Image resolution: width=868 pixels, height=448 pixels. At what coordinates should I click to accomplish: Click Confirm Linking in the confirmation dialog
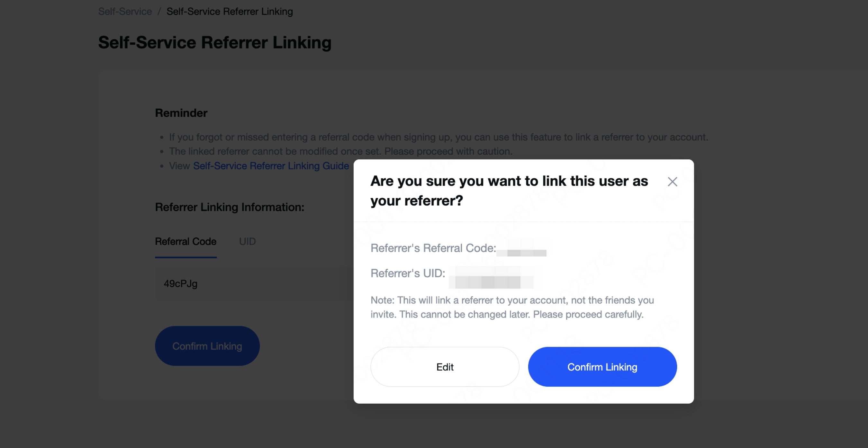[602, 367]
